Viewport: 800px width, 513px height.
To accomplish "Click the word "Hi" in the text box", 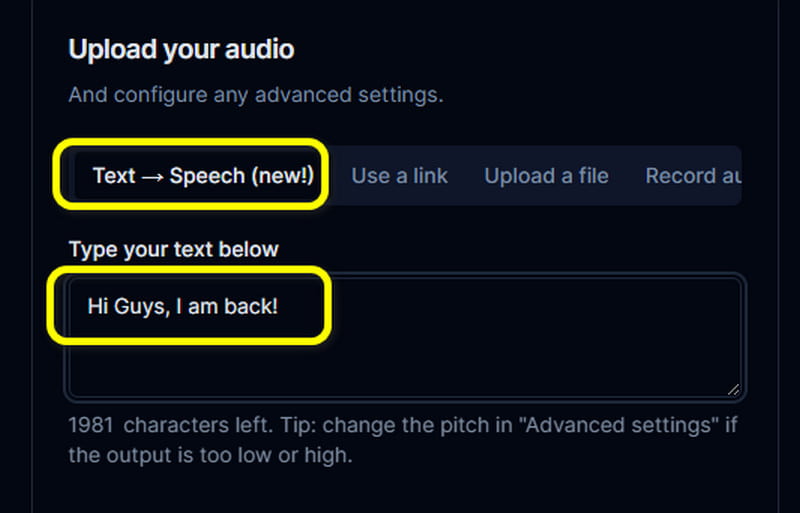I will pyautogui.click(x=97, y=306).
